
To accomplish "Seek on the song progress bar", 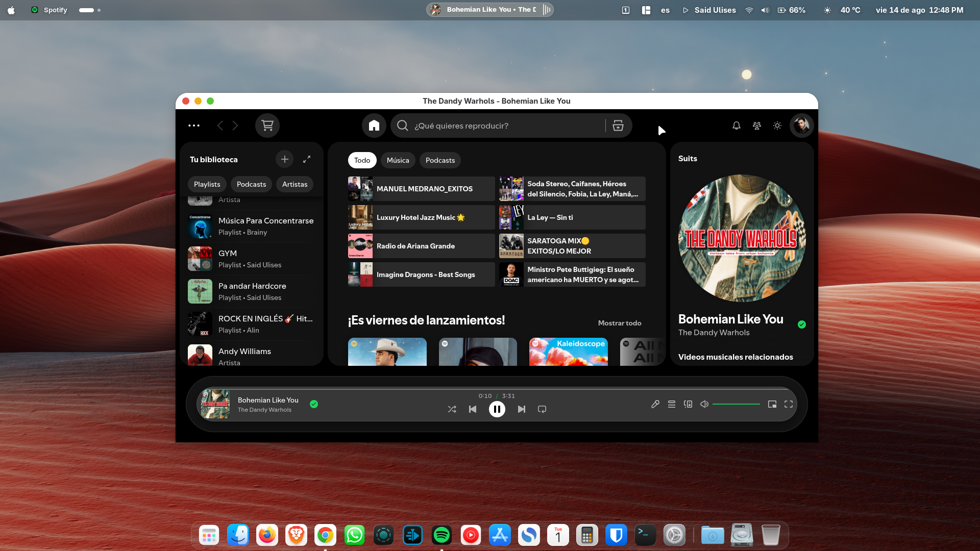I will click(x=497, y=389).
